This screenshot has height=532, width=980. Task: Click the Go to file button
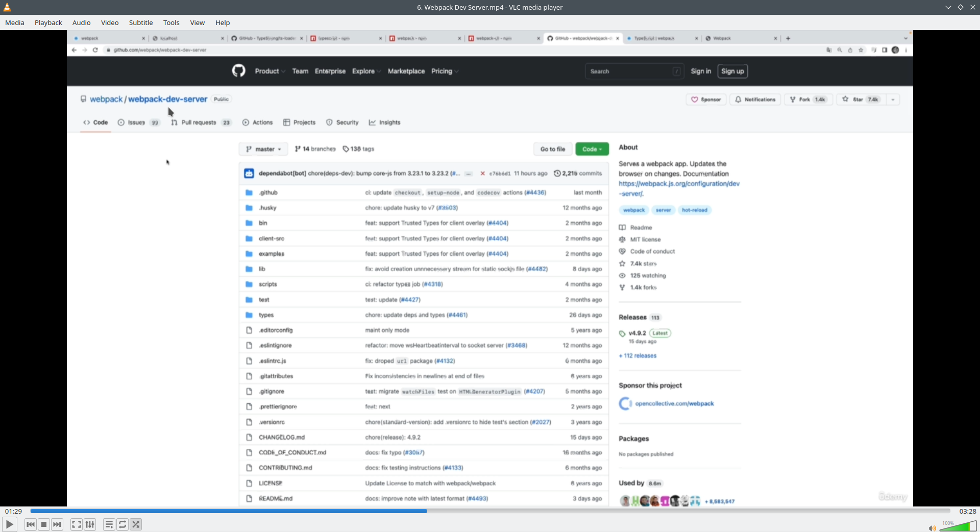click(553, 149)
